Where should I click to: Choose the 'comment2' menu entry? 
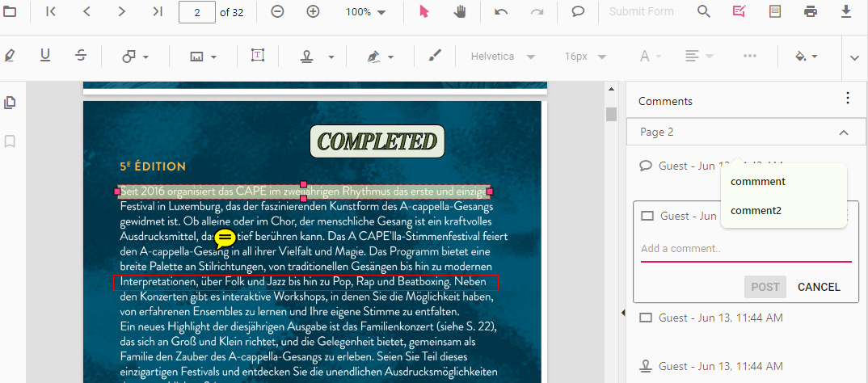tap(756, 210)
